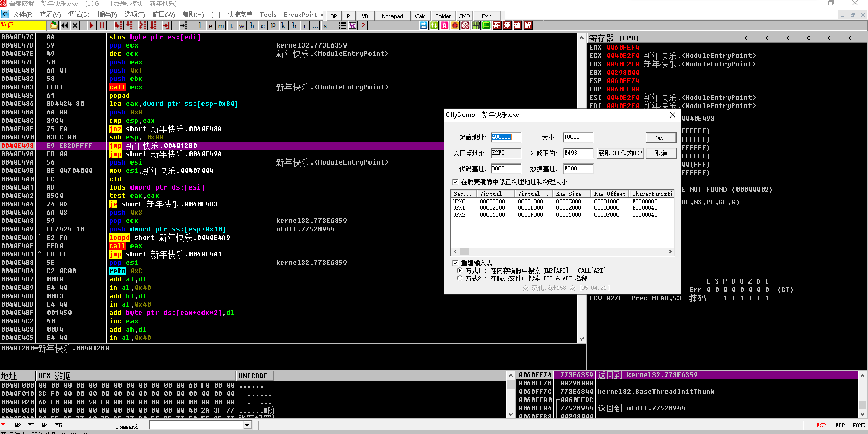Step into with the first step icon
Image resolution: width=868 pixels, height=434 pixels.
point(118,25)
